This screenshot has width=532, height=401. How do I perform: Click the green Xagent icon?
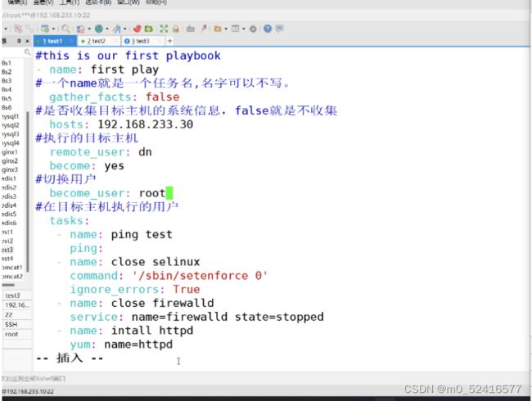tap(149, 29)
